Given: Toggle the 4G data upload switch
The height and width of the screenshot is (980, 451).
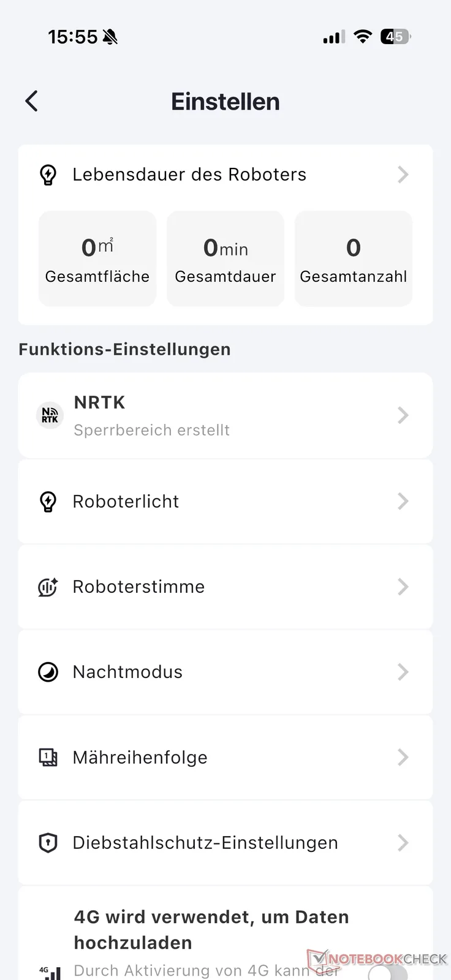Looking at the screenshot, I should [388, 973].
